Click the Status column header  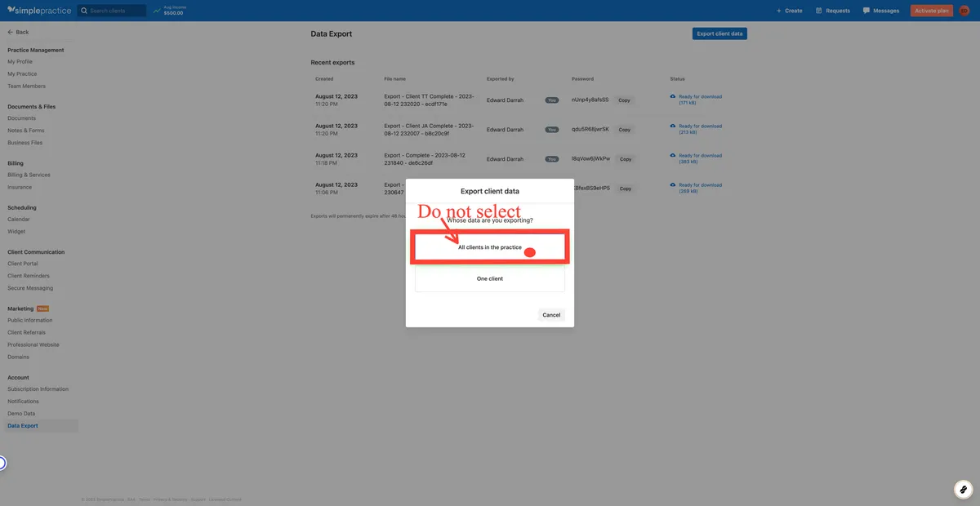[x=677, y=79]
